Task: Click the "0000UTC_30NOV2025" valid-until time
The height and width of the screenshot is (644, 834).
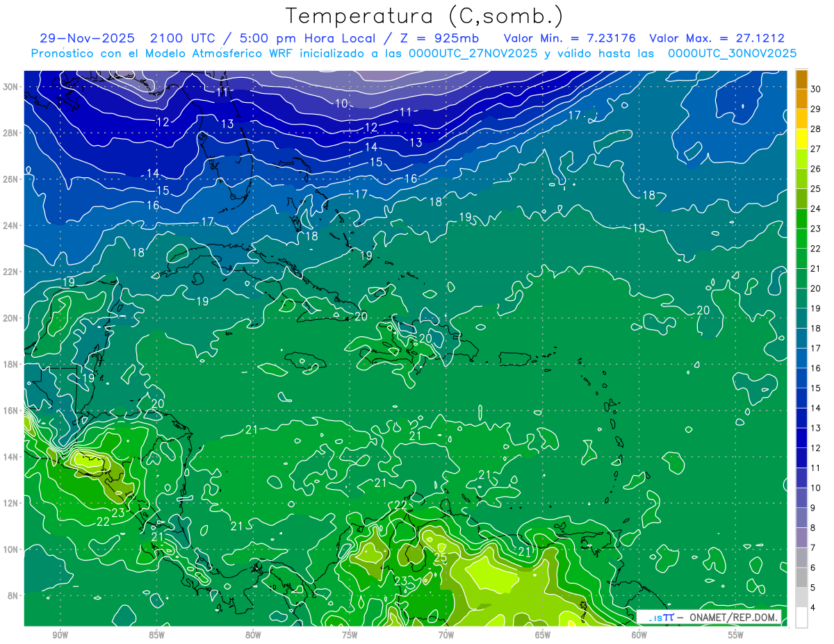Action: [732, 53]
